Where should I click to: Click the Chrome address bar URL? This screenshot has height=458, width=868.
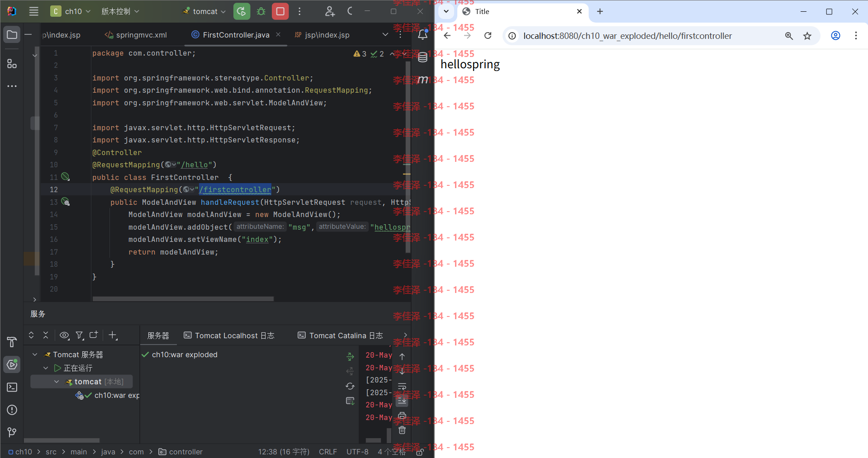(627, 36)
